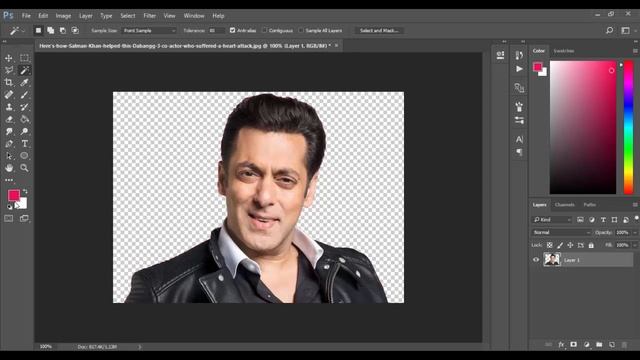Select the Pen tool
This screenshot has width=640, height=360.
tap(9, 144)
